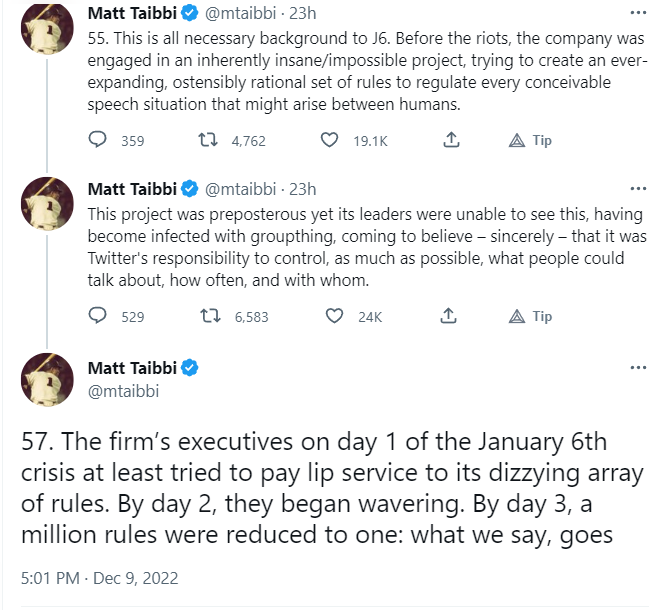This screenshot has height=610, width=663.
Task: Open more options for tweet 57
Action: coord(638,368)
